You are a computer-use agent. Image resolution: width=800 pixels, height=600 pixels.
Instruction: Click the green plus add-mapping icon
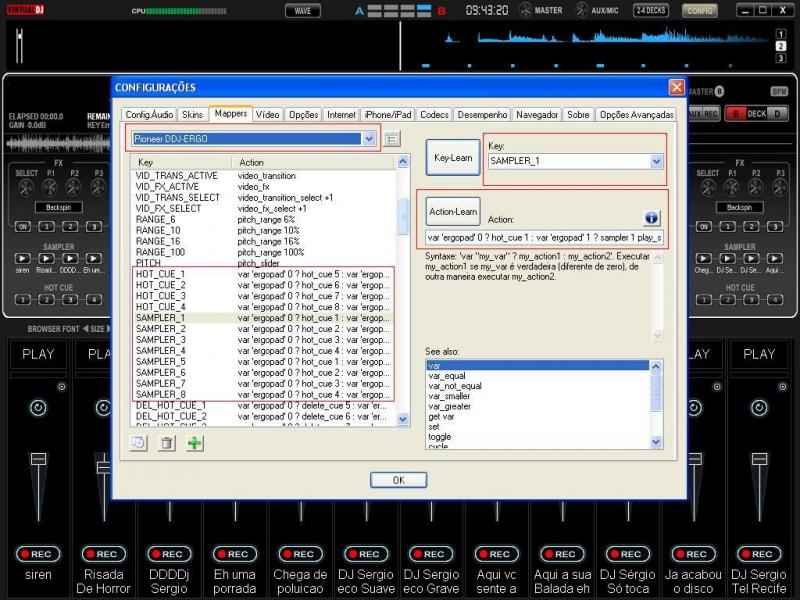pos(194,443)
